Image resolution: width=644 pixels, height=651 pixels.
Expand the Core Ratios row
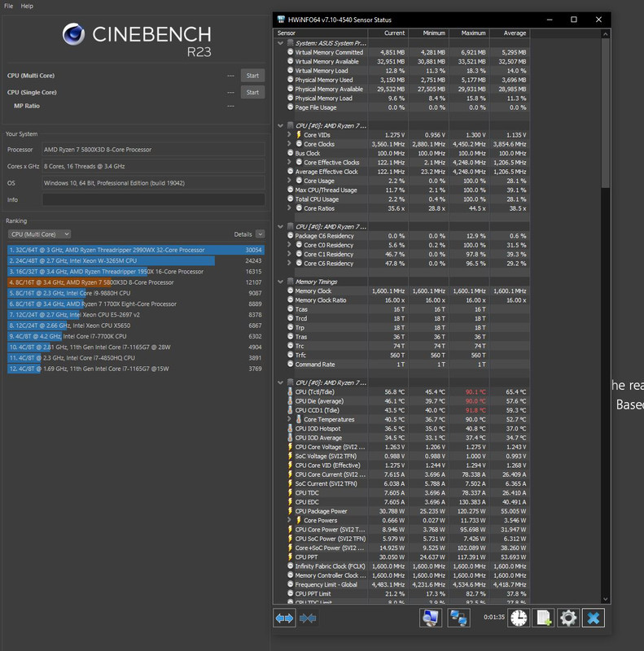[x=290, y=208]
